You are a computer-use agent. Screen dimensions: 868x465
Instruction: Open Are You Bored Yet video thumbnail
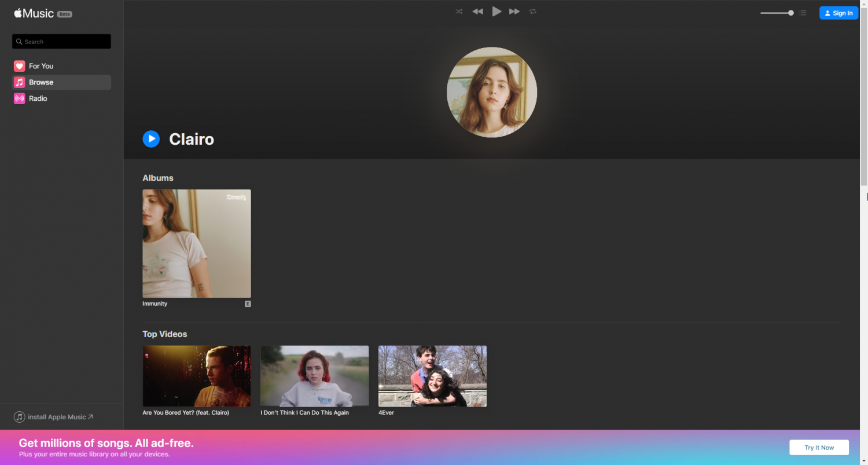197,376
